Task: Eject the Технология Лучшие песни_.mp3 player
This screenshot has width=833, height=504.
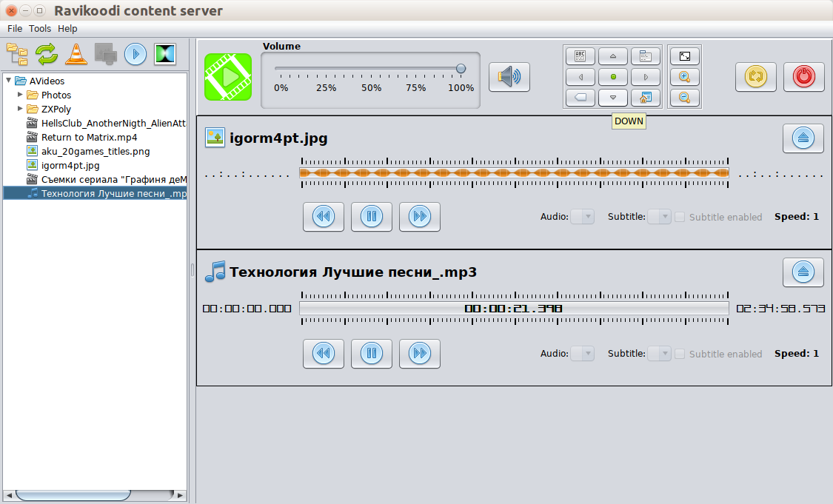Action: [803, 272]
